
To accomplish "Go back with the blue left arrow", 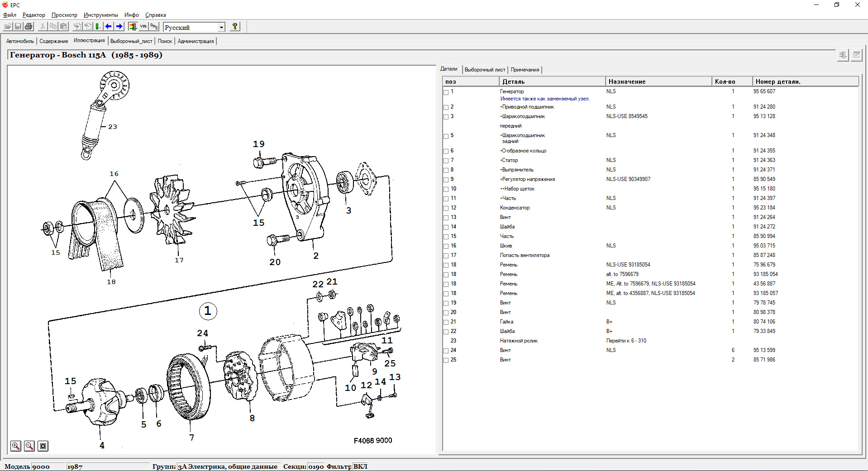I will pyautogui.click(x=109, y=27).
